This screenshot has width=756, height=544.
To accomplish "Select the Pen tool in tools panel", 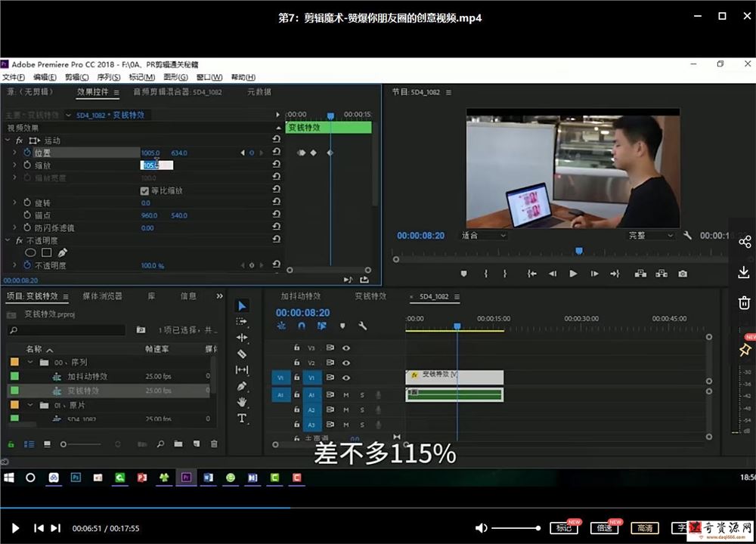I will (242, 386).
